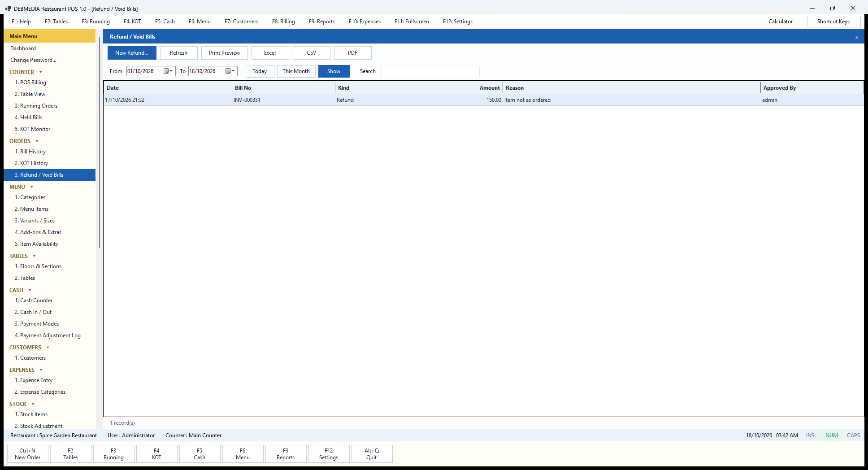868x470 pixels.
Task: Refresh the refund list
Action: [x=178, y=53]
